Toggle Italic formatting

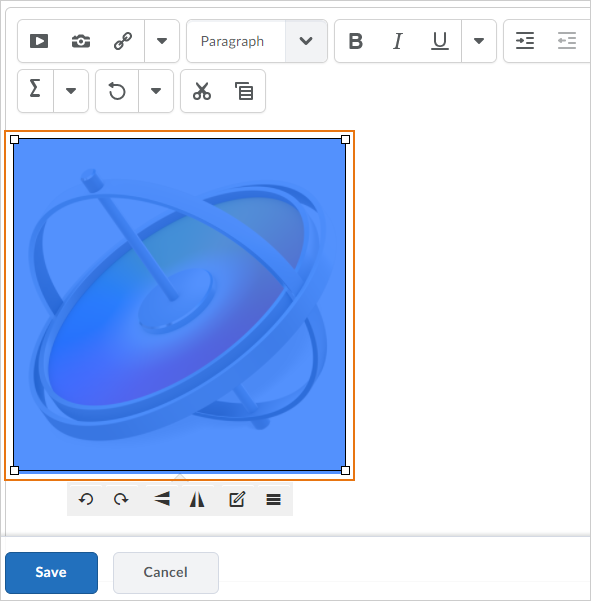(x=398, y=41)
